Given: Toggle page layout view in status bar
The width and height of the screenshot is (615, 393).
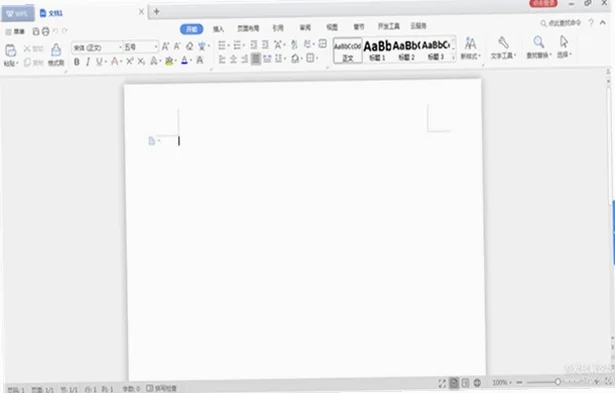Looking at the screenshot, I should [454, 383].
